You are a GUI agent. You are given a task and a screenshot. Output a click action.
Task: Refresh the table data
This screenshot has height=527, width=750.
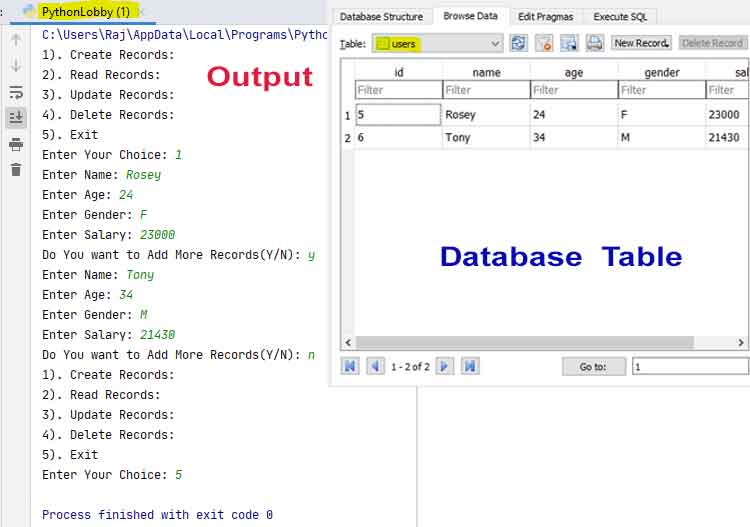click(x=519, y=44)
